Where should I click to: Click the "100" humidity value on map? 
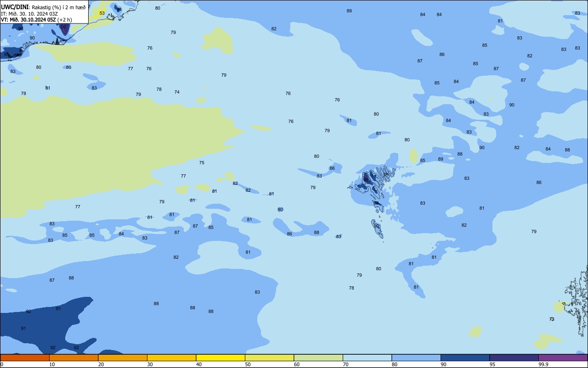pos(63,27)
